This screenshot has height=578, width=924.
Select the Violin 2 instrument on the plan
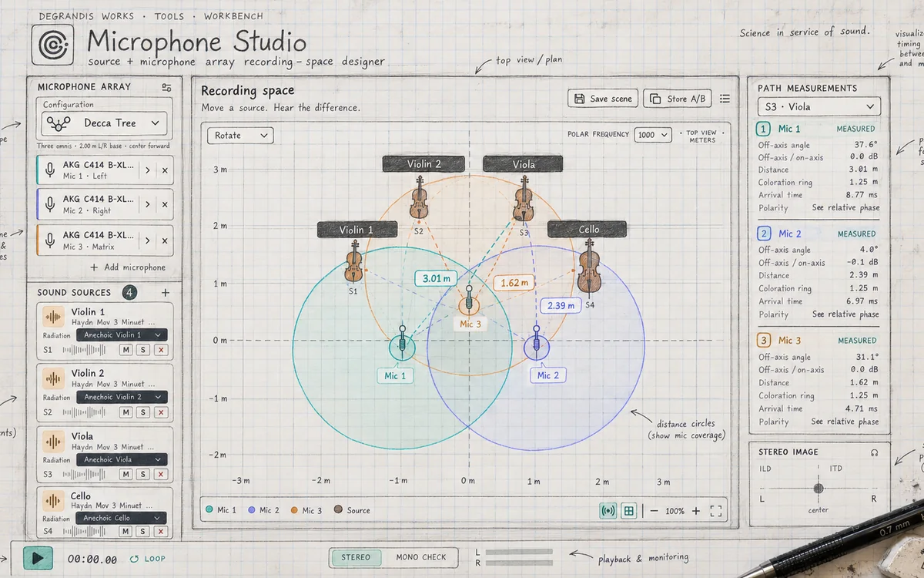(419, 197)
